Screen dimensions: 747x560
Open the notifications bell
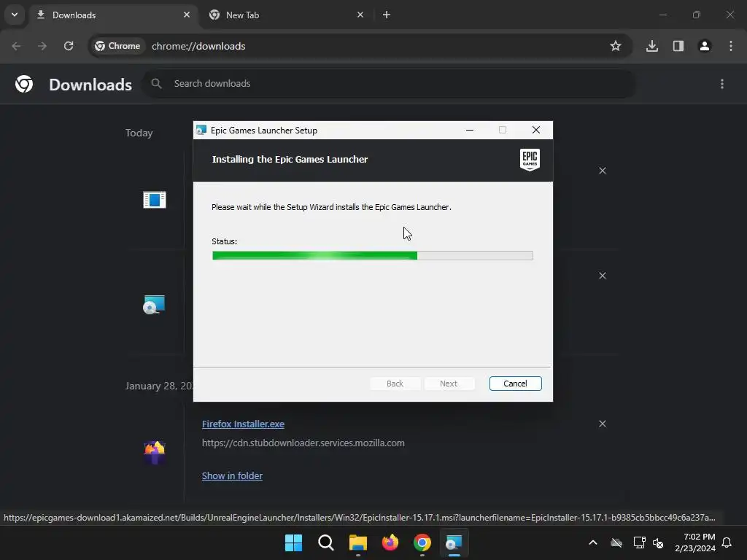click(727, 542)
